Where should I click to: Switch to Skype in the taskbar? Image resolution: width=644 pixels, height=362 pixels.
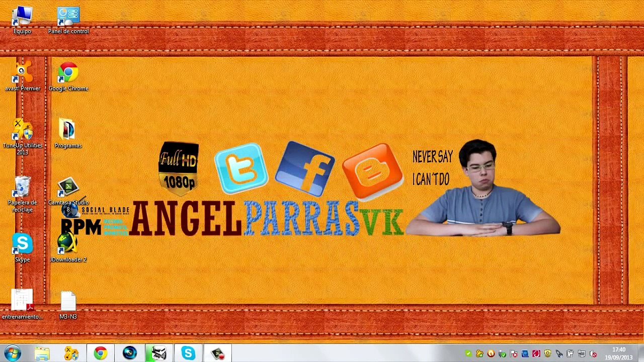188,353
